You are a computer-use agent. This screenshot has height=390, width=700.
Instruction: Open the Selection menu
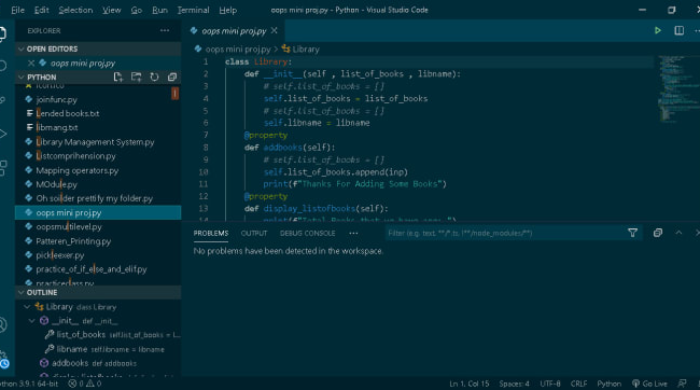[x=75, y=10]
